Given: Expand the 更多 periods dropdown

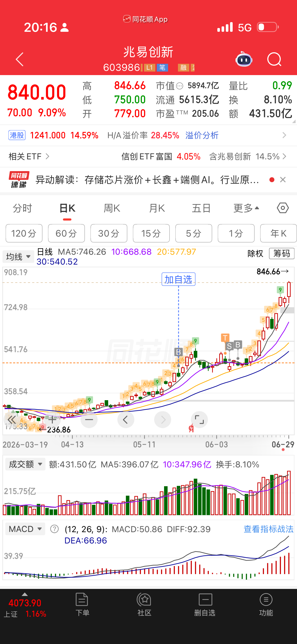Looking at the screenshot, I should click(x=246, y=208).
